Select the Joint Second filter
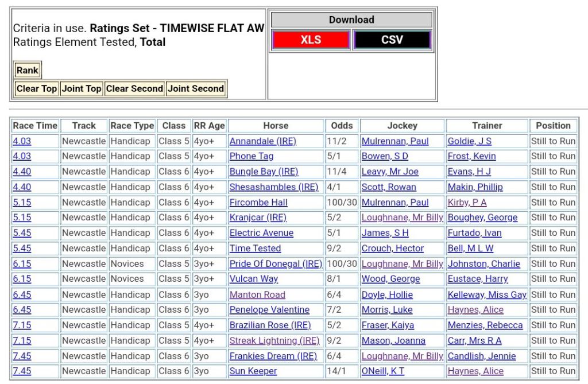Screen dimensions: 588x384 pyautogui.click(x=195, y=88)
